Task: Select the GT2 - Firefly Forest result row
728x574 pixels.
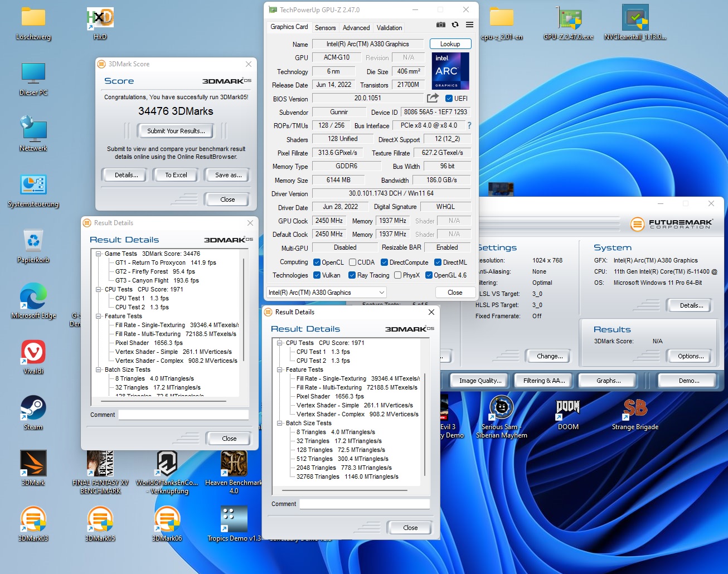Action: click(x=155, y=271)
